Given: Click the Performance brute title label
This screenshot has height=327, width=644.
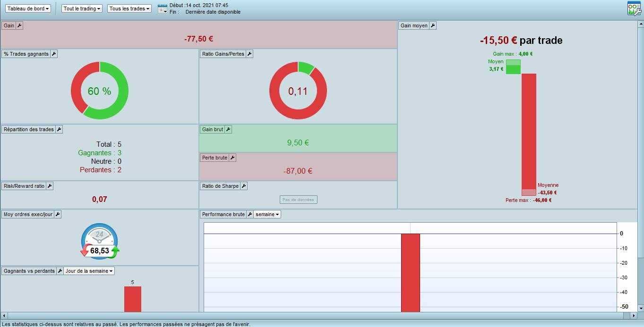Looking at the screenshot, I should tap(223, 214).
